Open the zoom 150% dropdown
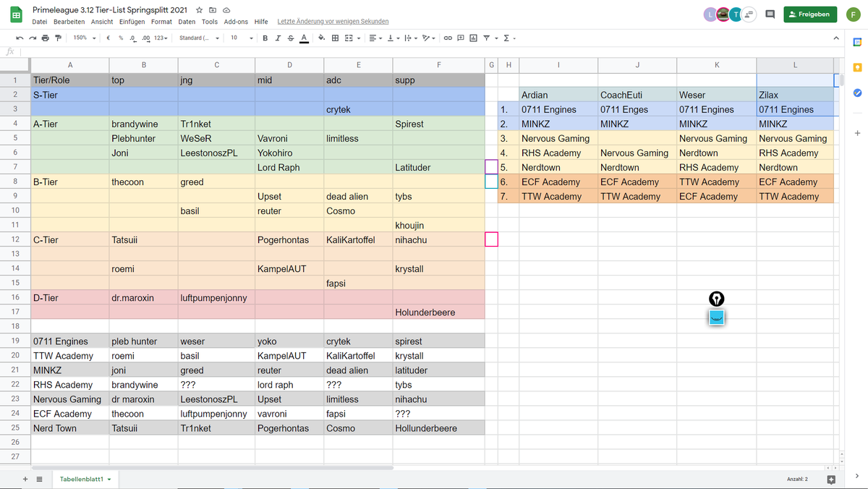The height and width of the screenshot is (489, 868). tap(83, 38)
